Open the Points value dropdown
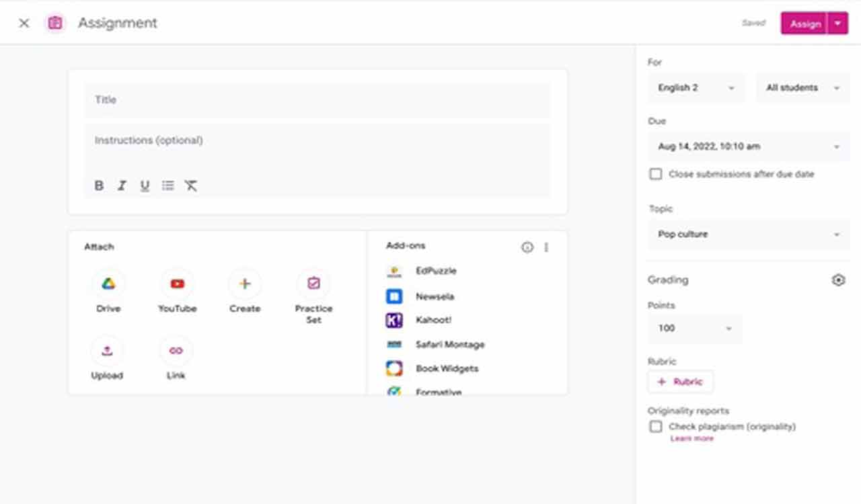This screenshot has height=504, width=861. (x=694, y=328)
